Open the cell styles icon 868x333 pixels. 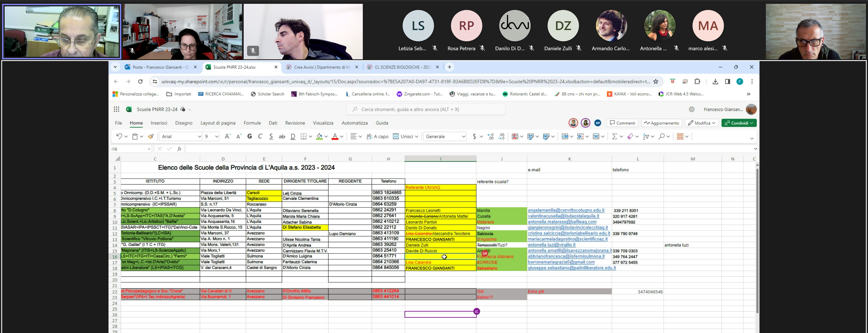click(546, 136)
